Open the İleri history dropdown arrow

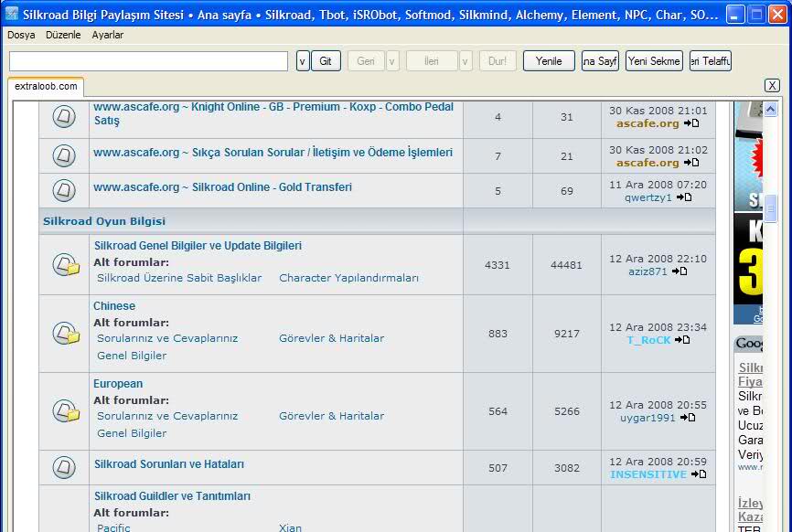pos(466,61)
